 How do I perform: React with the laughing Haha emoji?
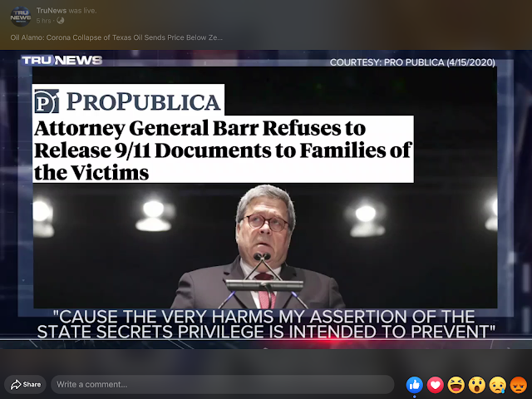(456, 385)
